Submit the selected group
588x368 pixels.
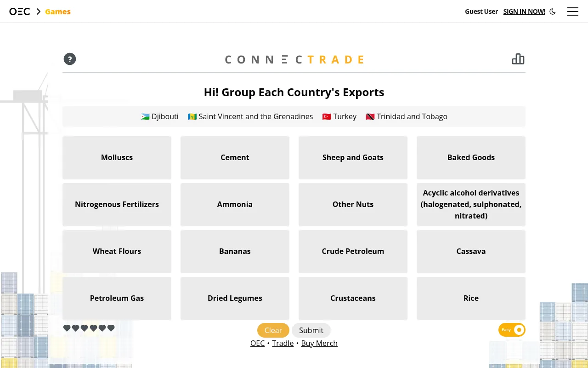pyautogui.click(x=311, y=330)
